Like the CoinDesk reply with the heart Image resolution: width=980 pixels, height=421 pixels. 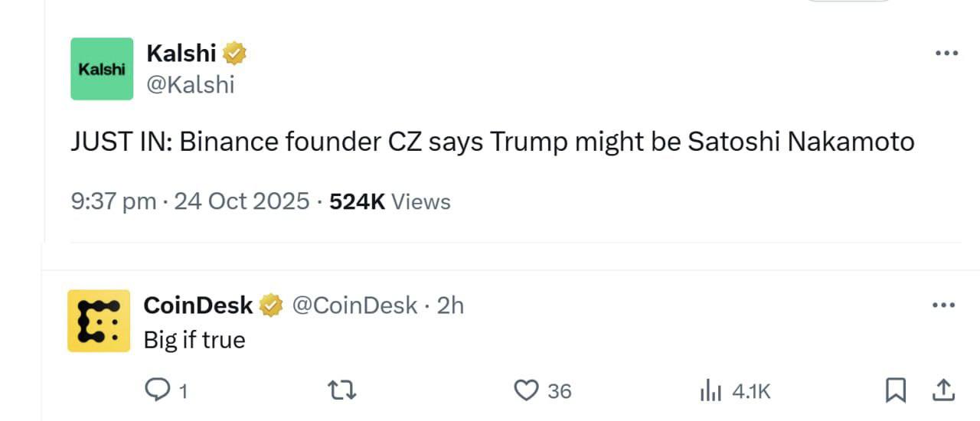526,391
